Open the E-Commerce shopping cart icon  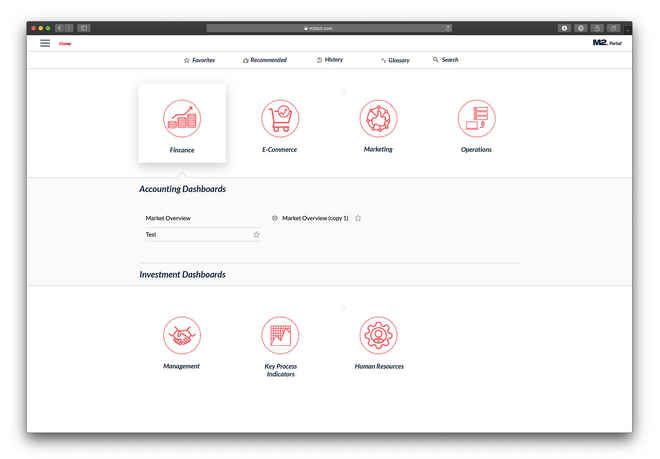coord(280,118)
